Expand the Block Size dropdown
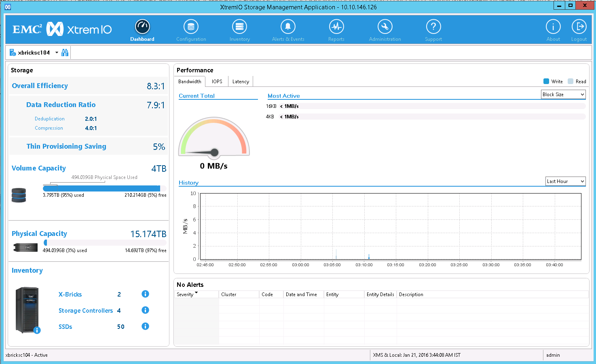This screenshot has height=364, width=596. coord(563,95)
